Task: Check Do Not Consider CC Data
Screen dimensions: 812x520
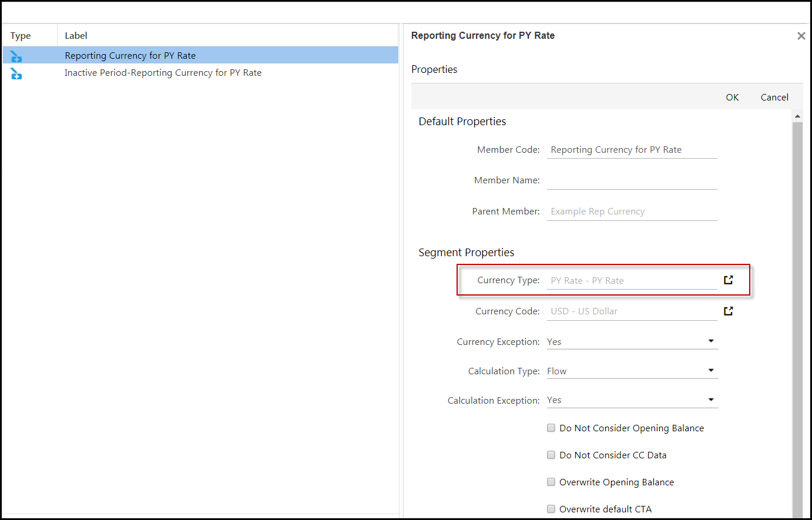Action: [551, 455]
